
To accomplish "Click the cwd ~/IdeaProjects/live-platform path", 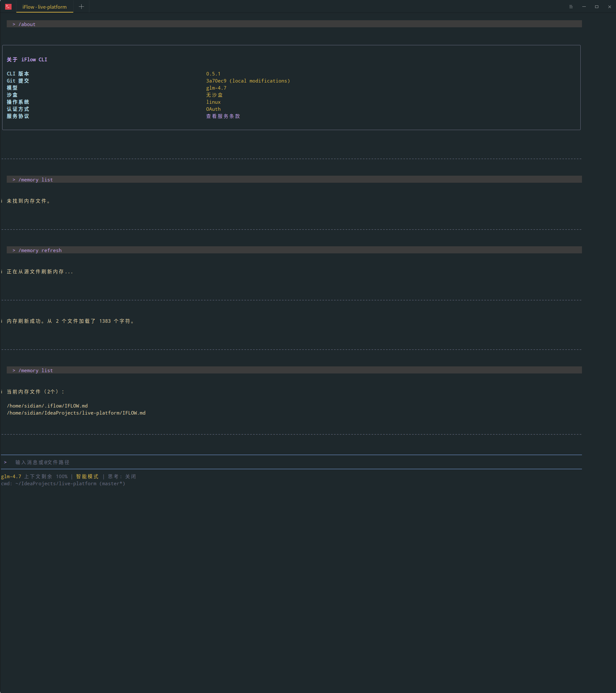I will tap(56, 484).
